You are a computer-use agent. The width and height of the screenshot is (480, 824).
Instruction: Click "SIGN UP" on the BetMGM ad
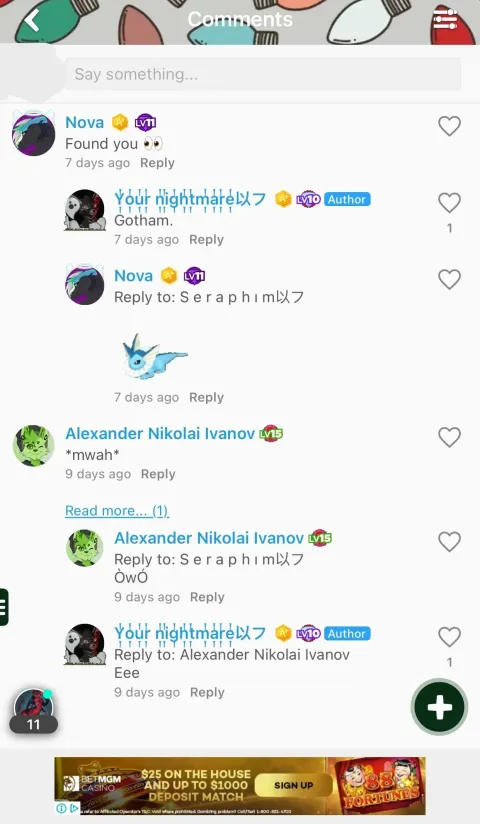coord(293,786)
